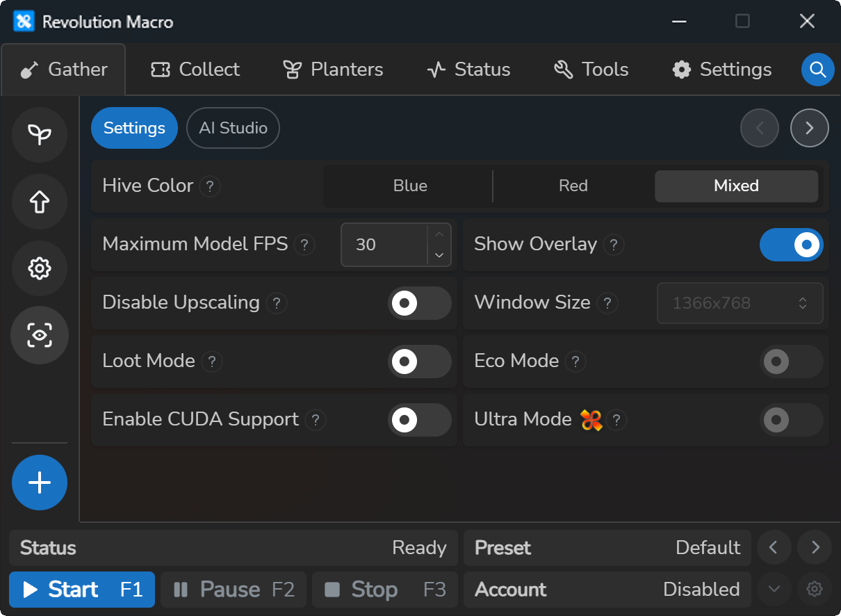The image size is (841, 616).
Task: Click the blue plus add button
Action: pyautogui.click(x=40, y=483)
